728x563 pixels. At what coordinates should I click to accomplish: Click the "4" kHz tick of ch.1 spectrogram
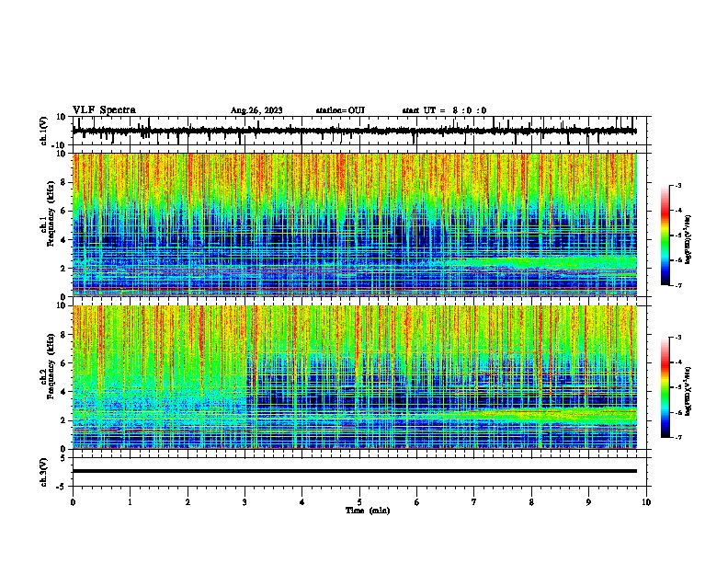pyautogui.click(x=63, y=240)
